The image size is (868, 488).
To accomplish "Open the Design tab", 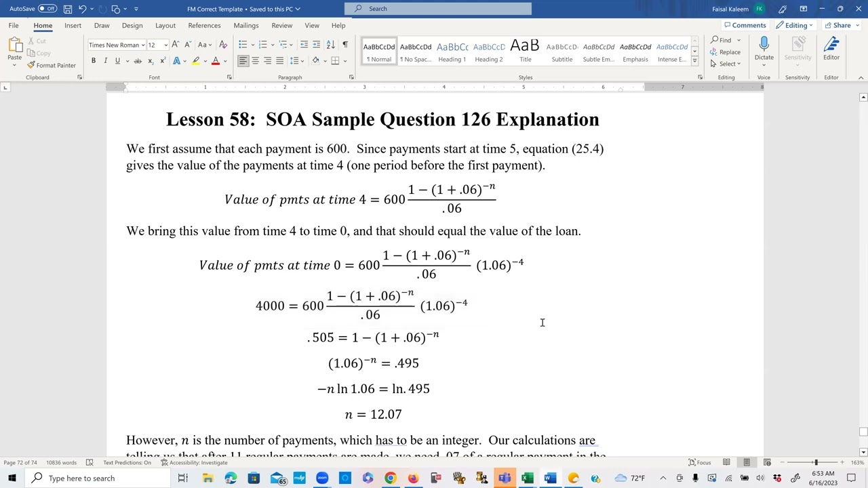I will tap(132, 25).
